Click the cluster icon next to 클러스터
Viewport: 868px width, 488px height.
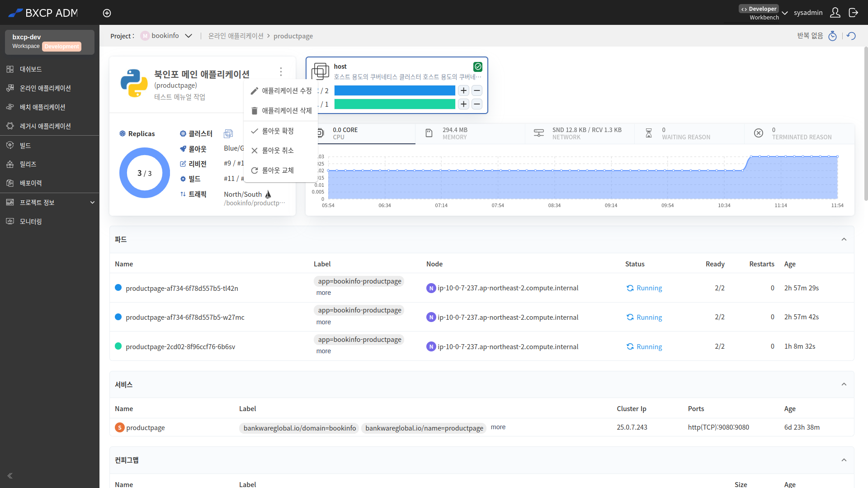[x=228, y=133]
